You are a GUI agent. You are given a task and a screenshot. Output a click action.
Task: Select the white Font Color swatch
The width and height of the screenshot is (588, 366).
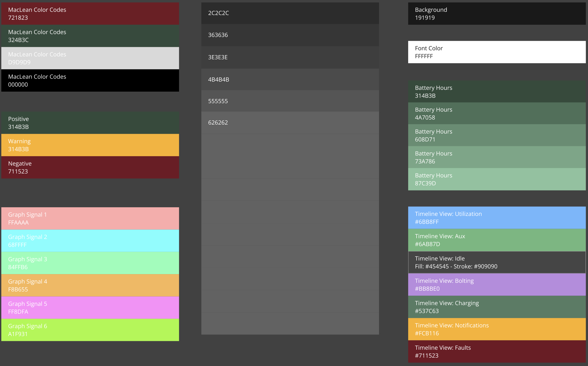[x=497, y=52]
